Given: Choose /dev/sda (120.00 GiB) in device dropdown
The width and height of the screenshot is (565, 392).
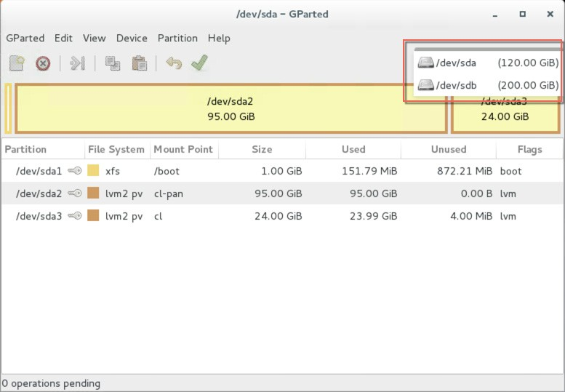Looking at the screenshot, I should (487, 63).
